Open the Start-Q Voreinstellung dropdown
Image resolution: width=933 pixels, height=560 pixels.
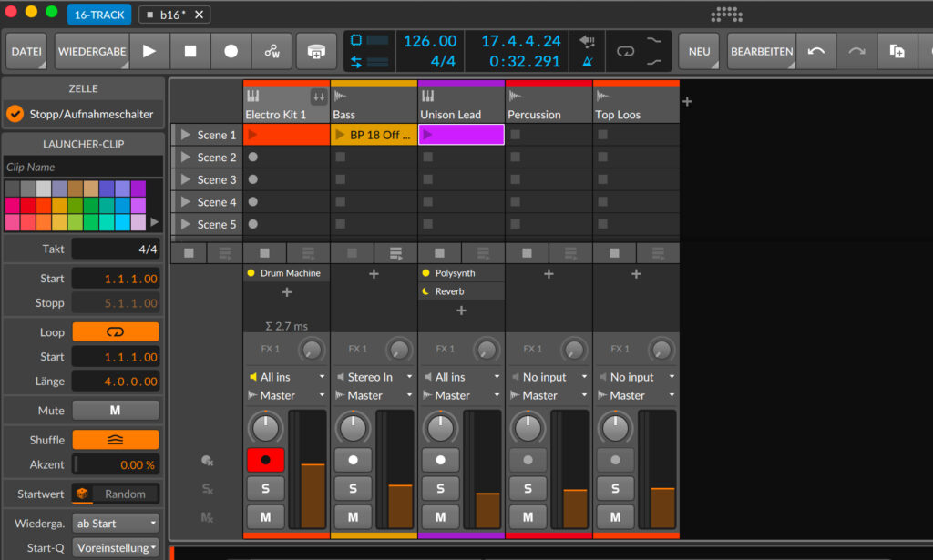116,547
